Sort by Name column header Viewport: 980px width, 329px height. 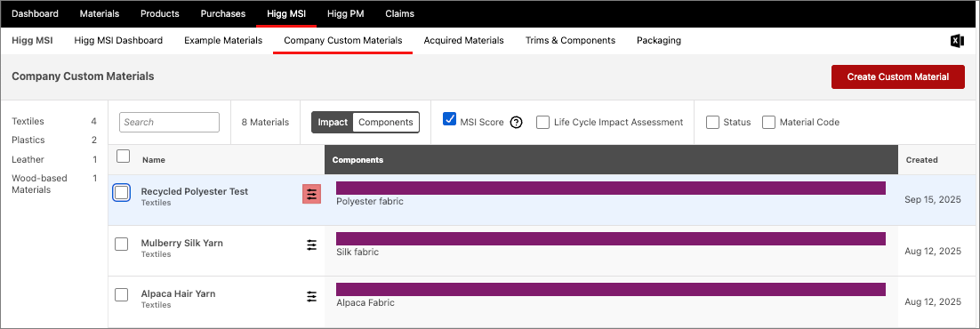point(154,160)
